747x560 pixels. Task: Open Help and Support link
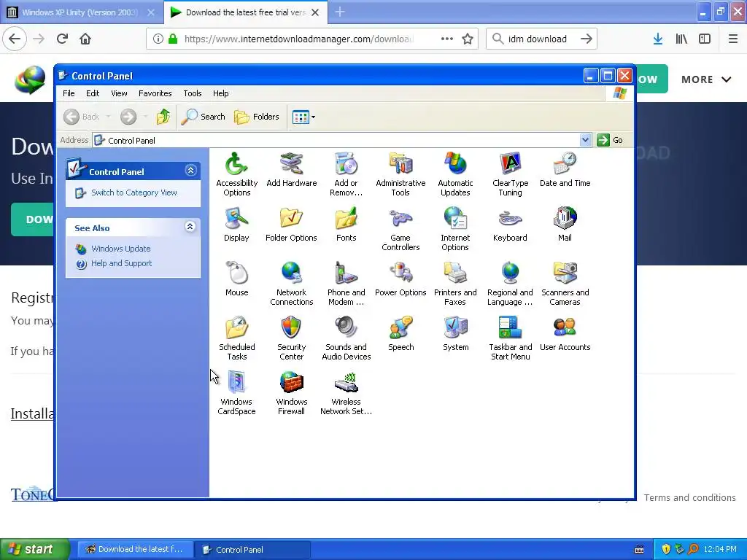[x=122, y=263]
